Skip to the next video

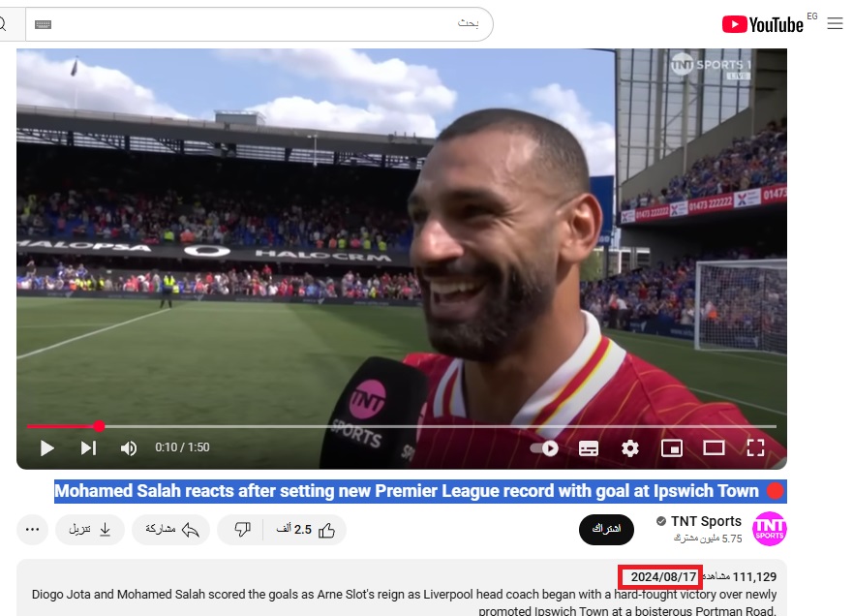(x=89, y=447)
